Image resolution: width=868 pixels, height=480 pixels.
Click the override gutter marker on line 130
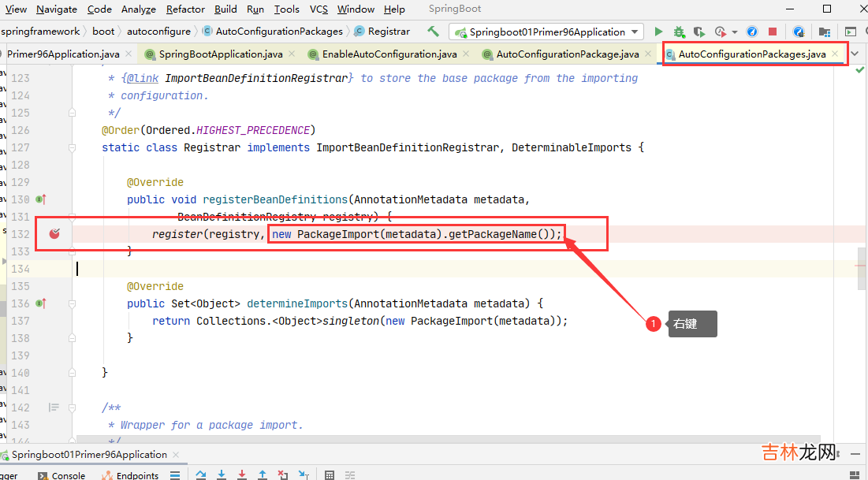pos(41,199)
